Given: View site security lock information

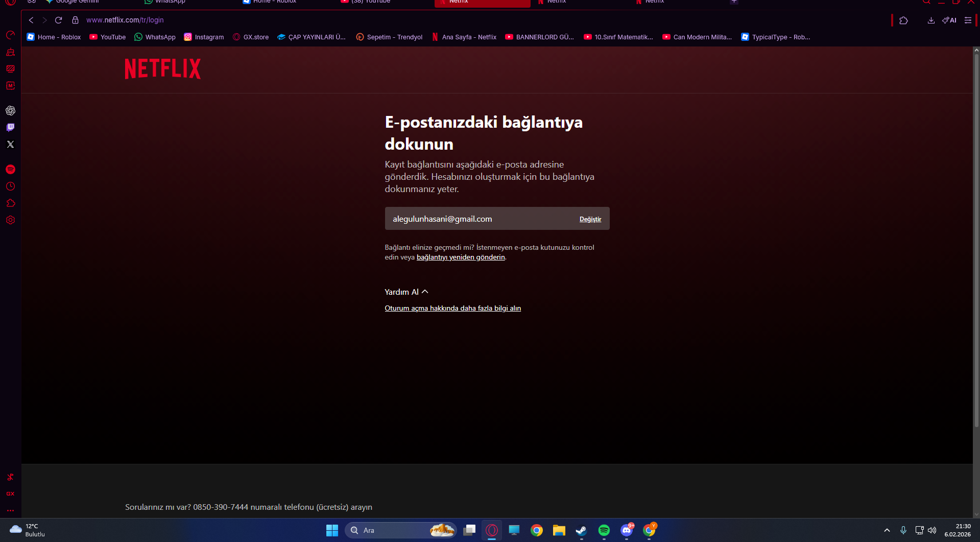Looking at the screenshot, I should pos(75,20).
